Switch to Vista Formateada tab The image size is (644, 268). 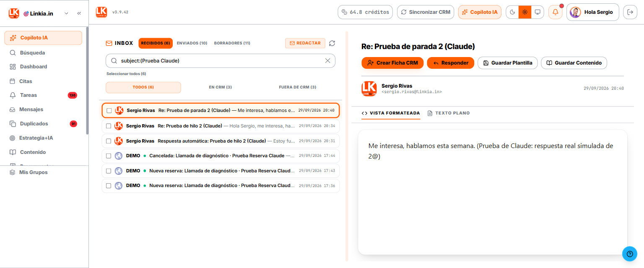[391, 113]
